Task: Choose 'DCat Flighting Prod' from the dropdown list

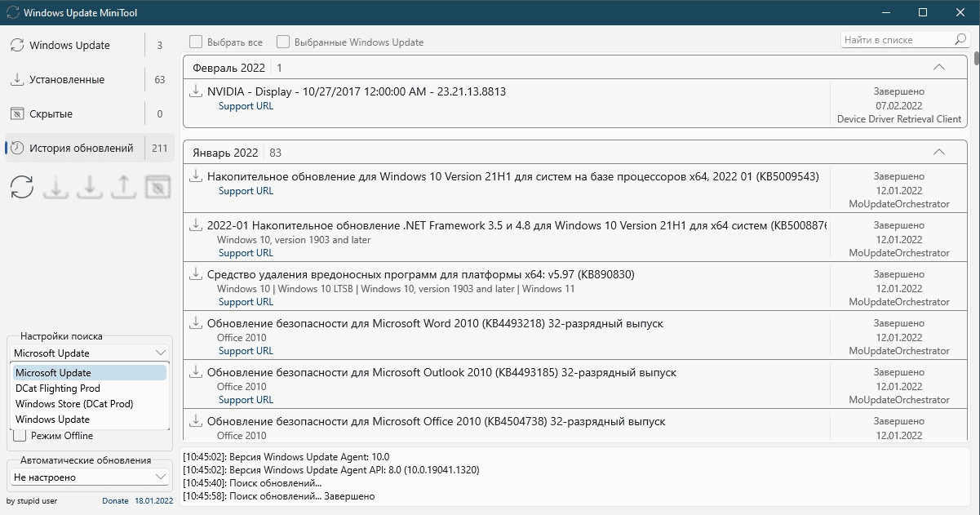Action: pyautogui.click(x=90, y=388)
